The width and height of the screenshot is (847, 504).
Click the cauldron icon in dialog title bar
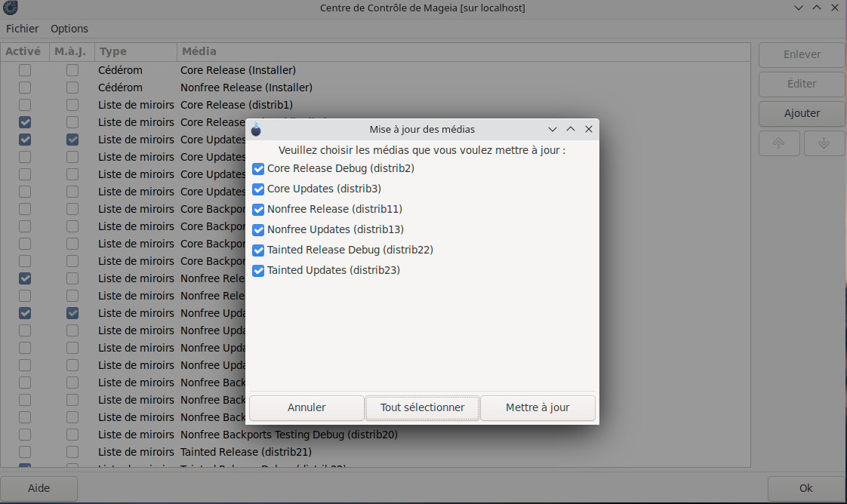tap(256, 130)
